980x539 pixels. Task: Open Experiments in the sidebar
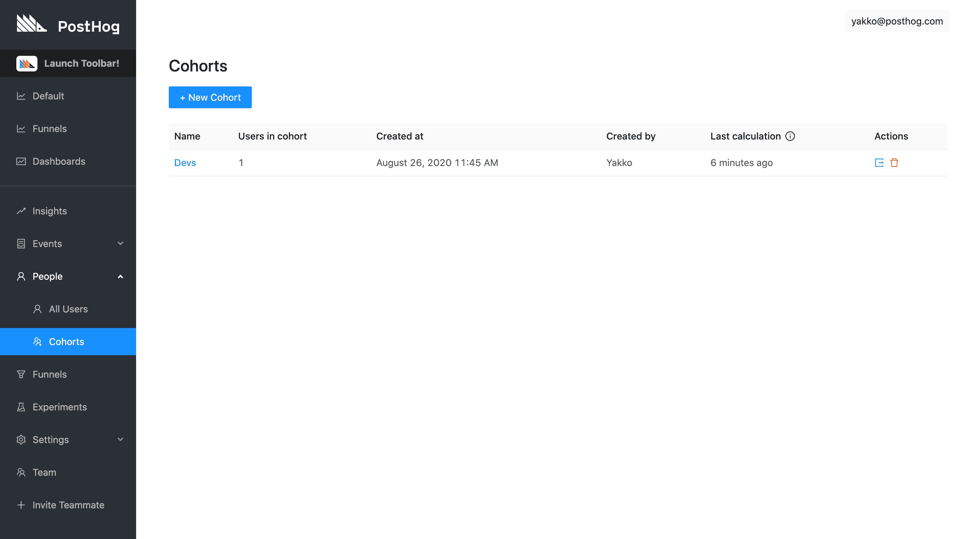(x=68, y=407)
